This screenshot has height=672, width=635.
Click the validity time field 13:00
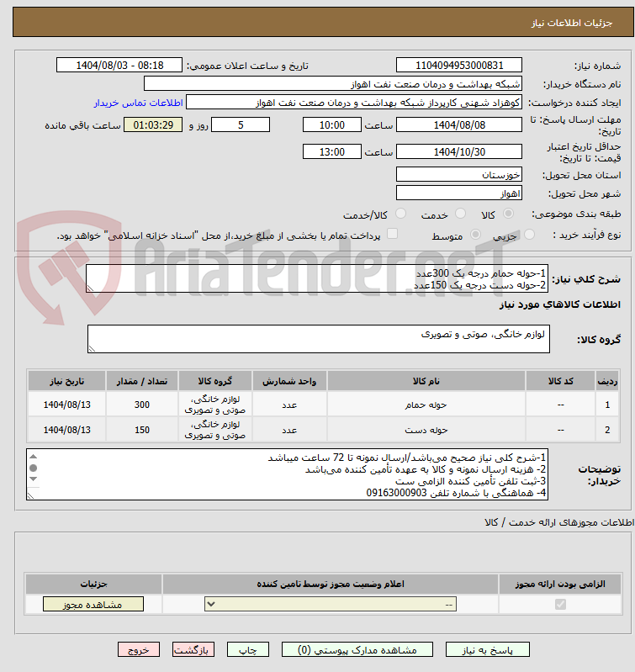click(x=332, y=151)
